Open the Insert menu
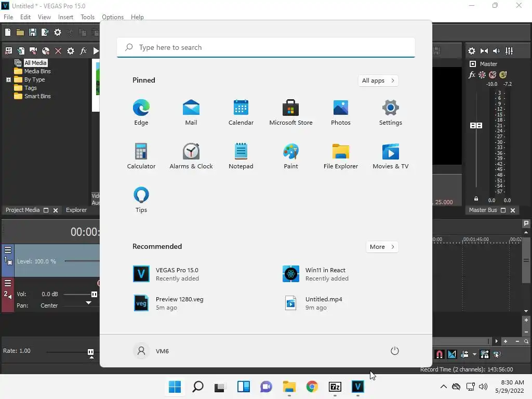Viewport: 532px width, 399px height. click(x=65, y=17)
